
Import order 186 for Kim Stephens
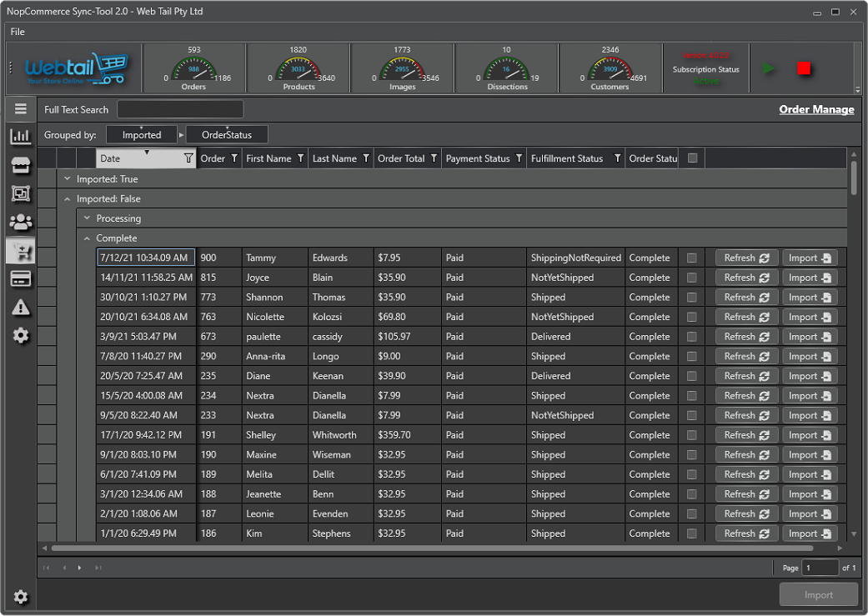tap(810, 533)
